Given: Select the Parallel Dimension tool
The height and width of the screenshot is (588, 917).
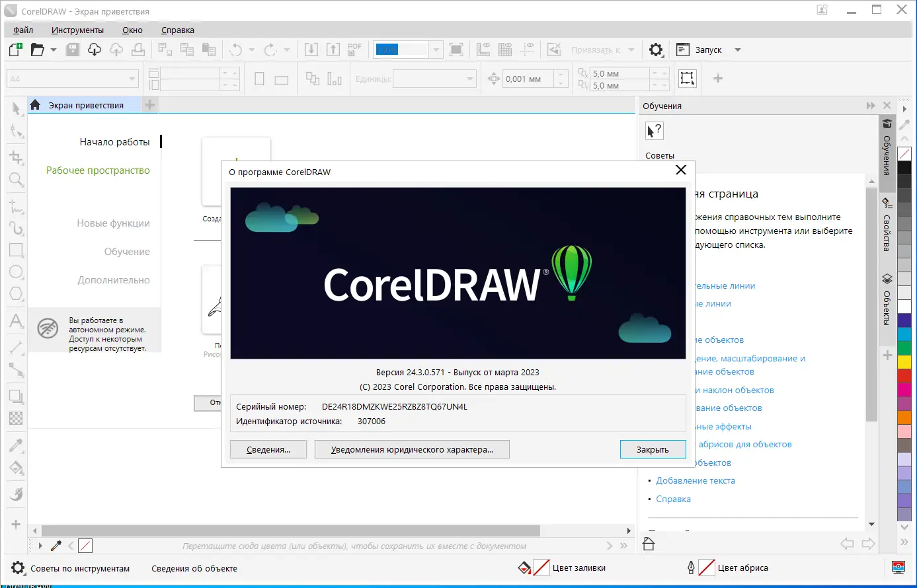Looking at the screenshot, I should tap(17, 348).
